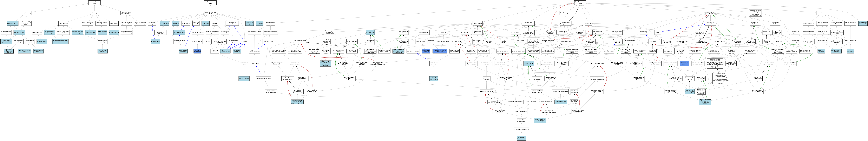The height and width of the screenshot is (141, 868).
Task: Click the B-1 B cell differentiation node
Action: (x=521, y=129)
